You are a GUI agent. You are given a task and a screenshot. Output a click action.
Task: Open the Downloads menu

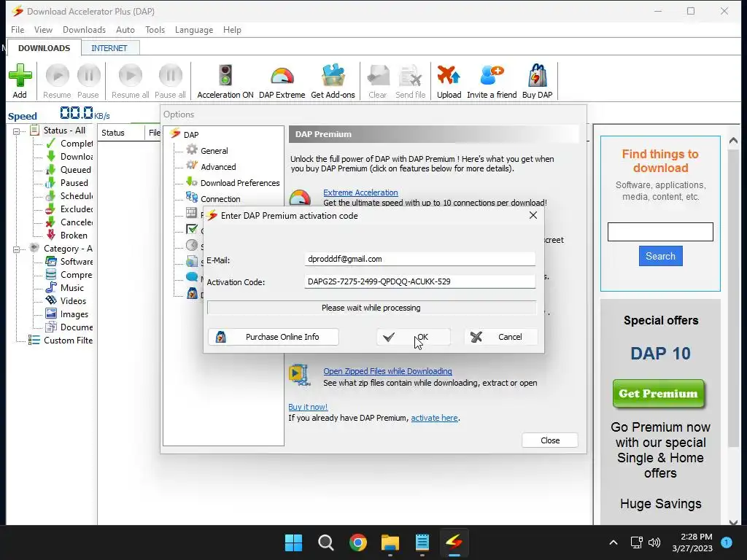pos(85,29)
